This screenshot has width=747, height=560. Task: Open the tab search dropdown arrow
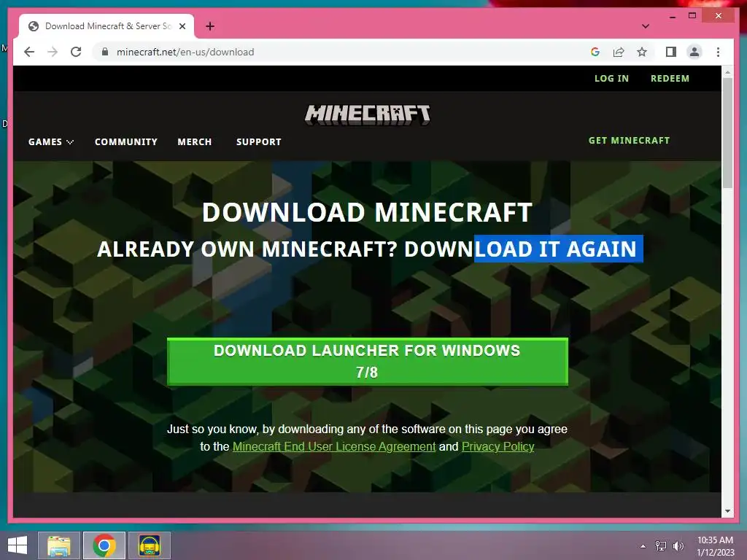[646, 26]
